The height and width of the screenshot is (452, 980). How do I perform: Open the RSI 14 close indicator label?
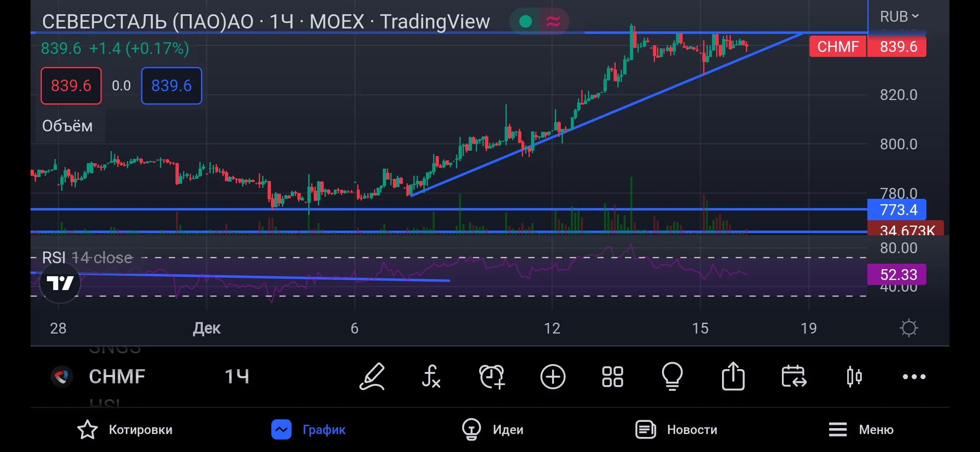coord(88,258)
